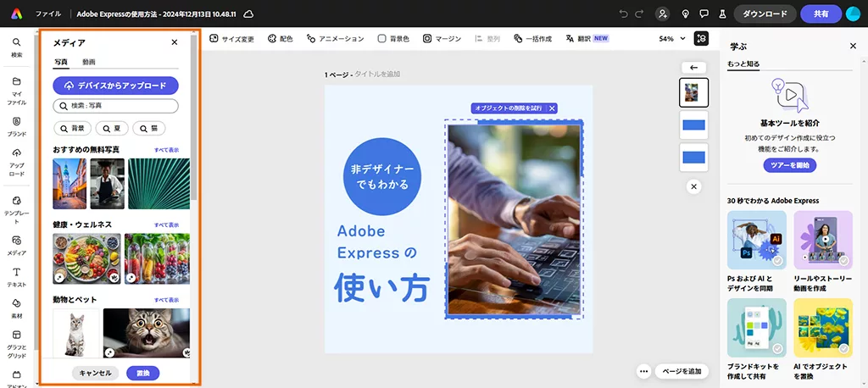Click Translate (翻訳) NEW toolbar item
Viewport: 868px width, 388px height.
click(587, 39)
